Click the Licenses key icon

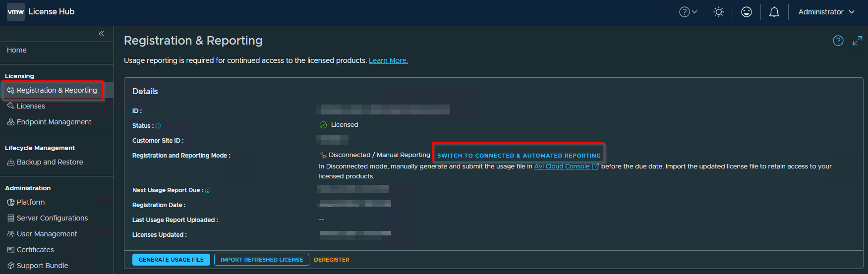(x=11, y=106)
